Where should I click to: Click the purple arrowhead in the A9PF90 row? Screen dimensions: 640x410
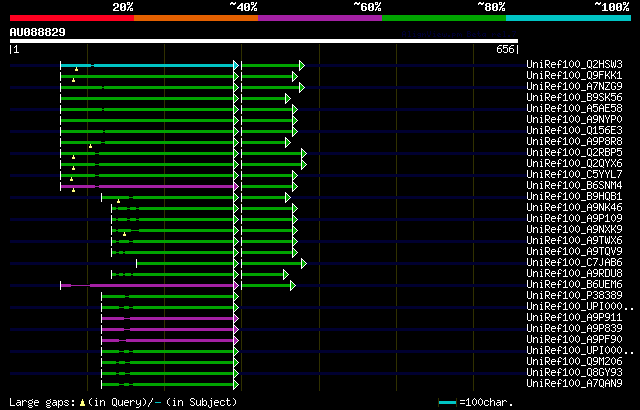point(236,341)
